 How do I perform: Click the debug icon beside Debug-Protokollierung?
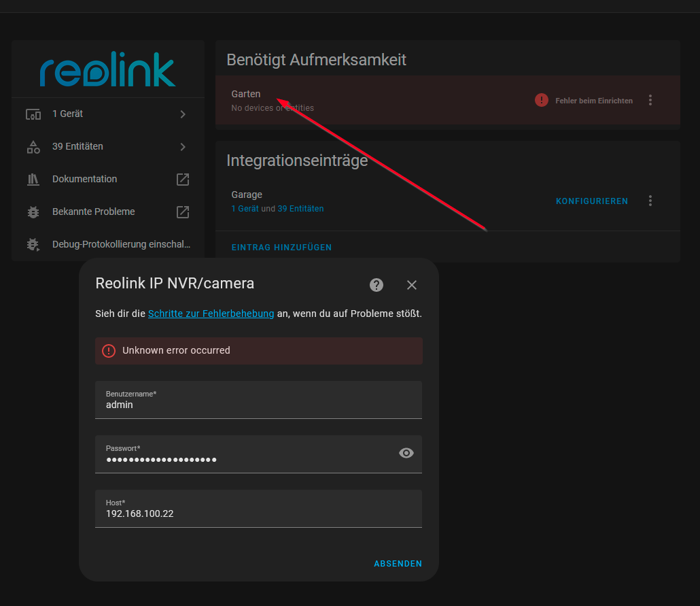33,244
